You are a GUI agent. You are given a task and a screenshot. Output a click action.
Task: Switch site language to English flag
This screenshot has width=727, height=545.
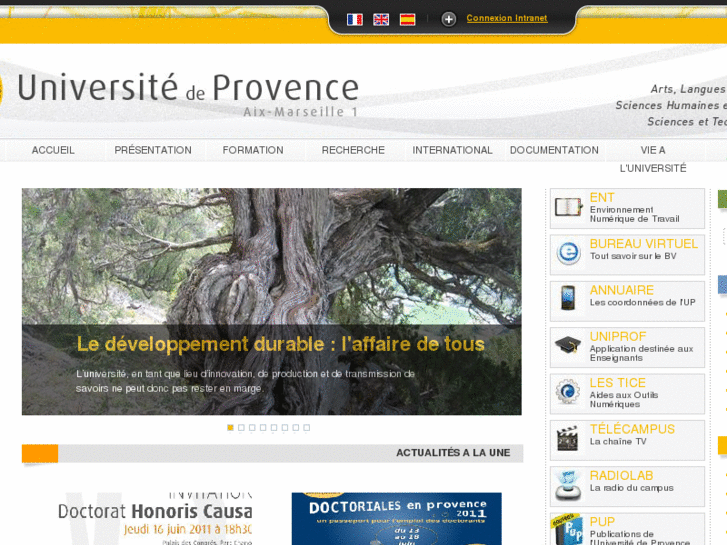381,19
